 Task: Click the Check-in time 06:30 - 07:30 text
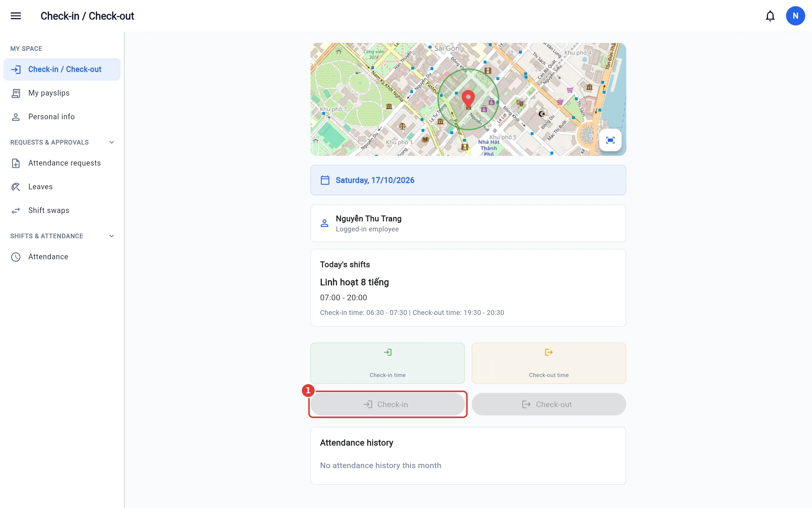click(x=364, y=313)
